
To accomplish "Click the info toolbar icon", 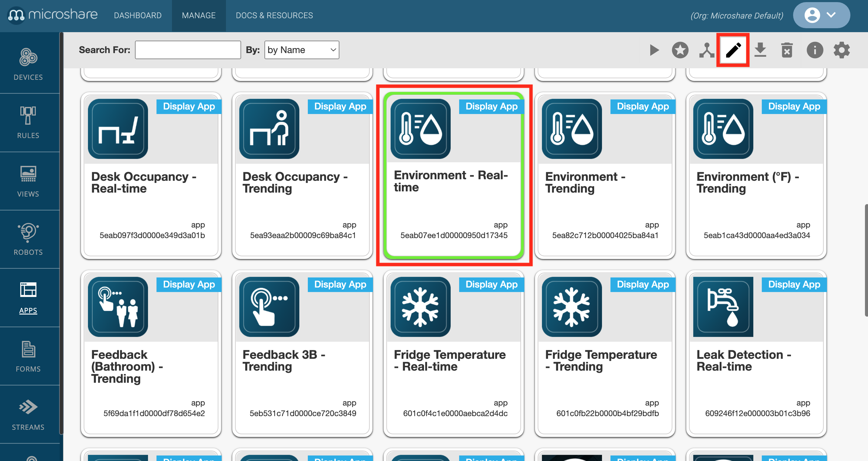I will (815, 50).
